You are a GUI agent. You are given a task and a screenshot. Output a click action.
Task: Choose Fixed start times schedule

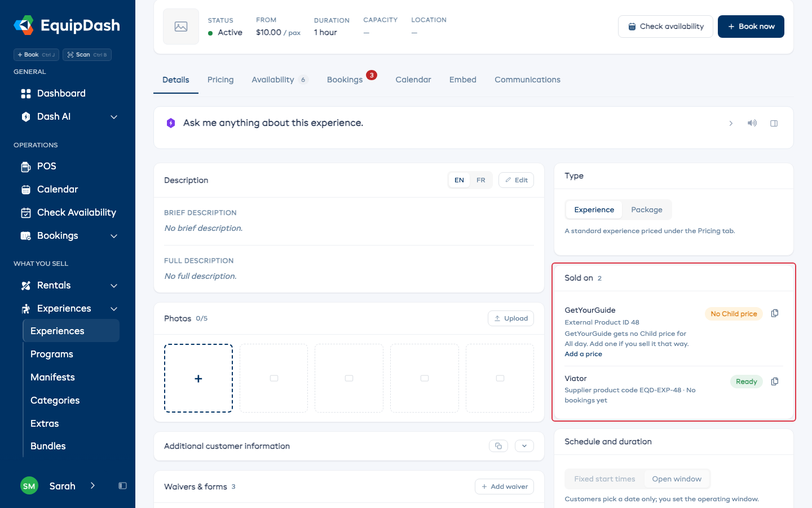point(604,479)
